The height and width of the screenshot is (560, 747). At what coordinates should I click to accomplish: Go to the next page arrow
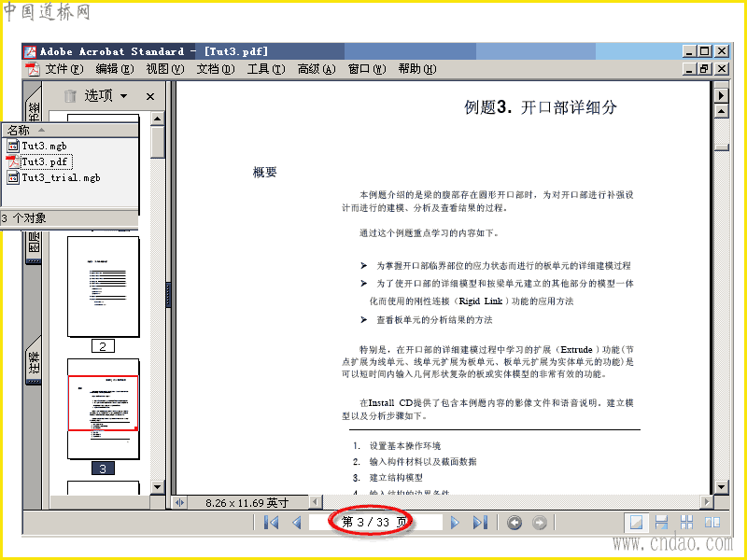(x=455, y=523)
